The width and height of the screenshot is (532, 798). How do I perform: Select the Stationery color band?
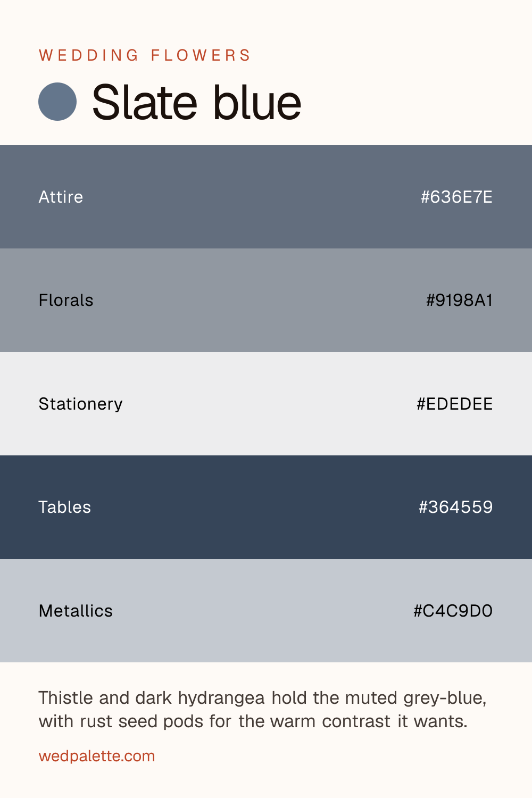pyautogui.click(x=266, y=404)
